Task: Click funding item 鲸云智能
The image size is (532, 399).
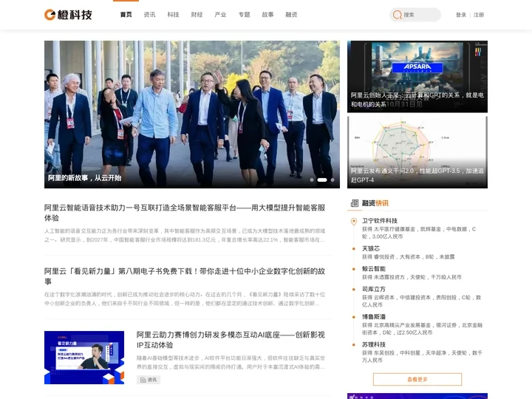Action: [374, 269]
